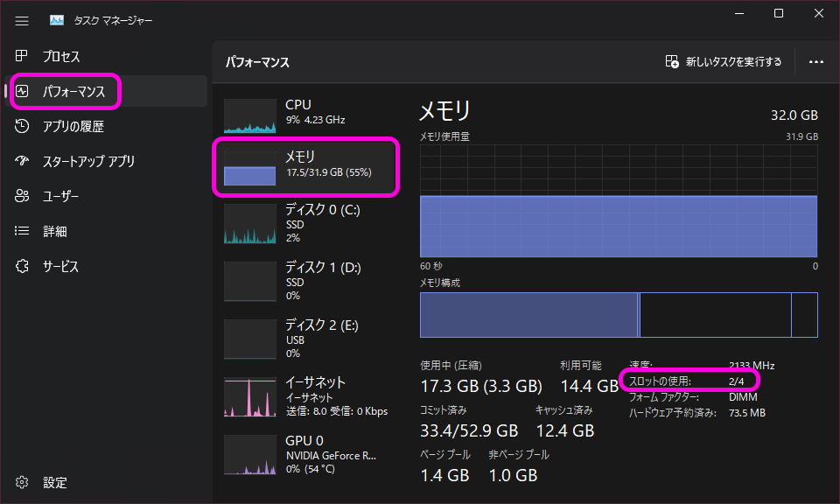The image size is (840, 504).
Task: Open the three-dot more options menu
Action: point(816,62)
